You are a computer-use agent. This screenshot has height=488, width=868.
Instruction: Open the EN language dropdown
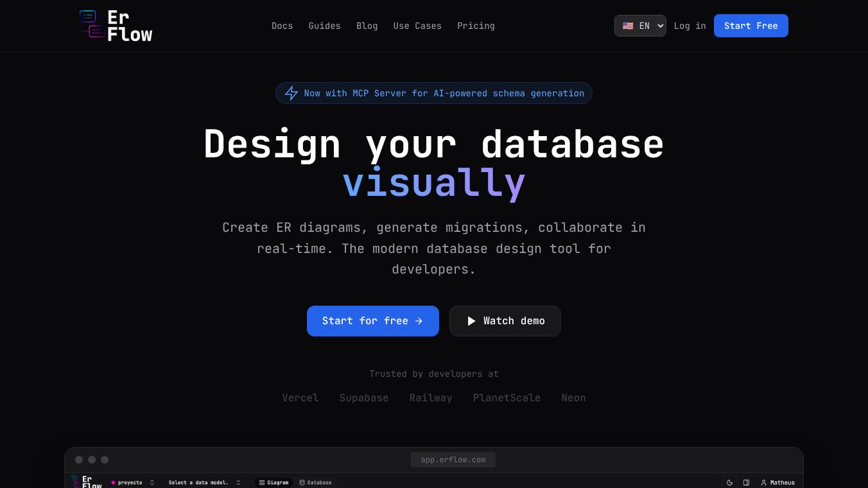640,26
